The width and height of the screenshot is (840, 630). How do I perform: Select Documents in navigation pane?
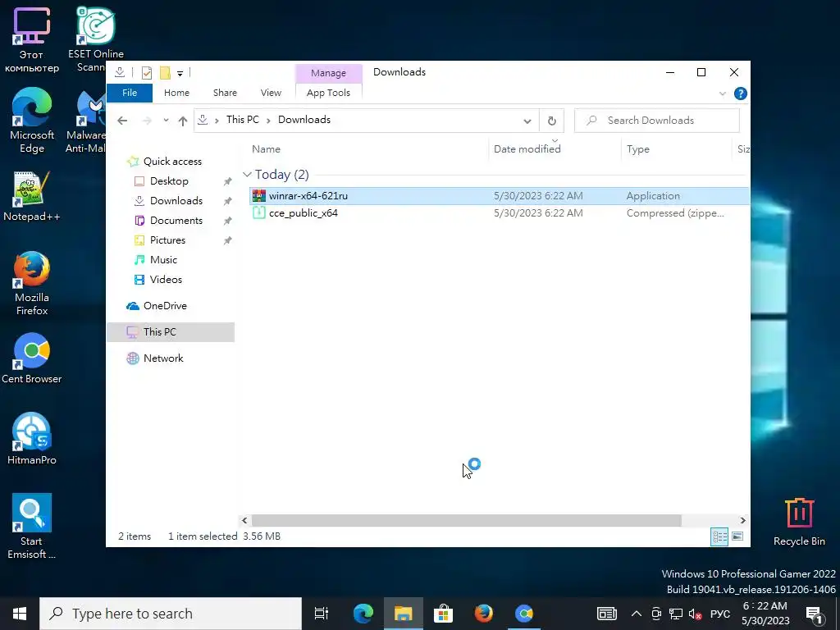(176, 221)
